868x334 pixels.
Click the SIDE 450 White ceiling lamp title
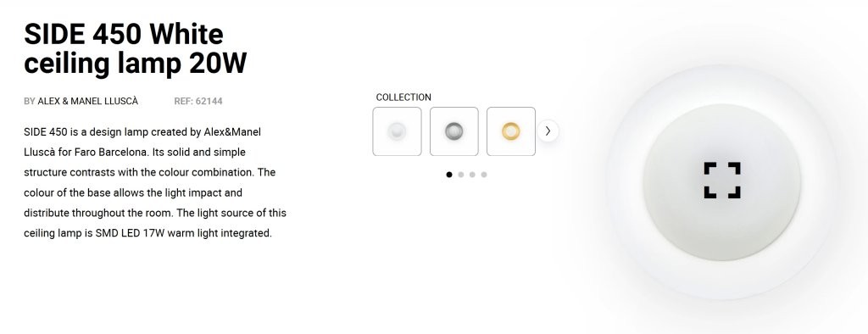[135, 49]
